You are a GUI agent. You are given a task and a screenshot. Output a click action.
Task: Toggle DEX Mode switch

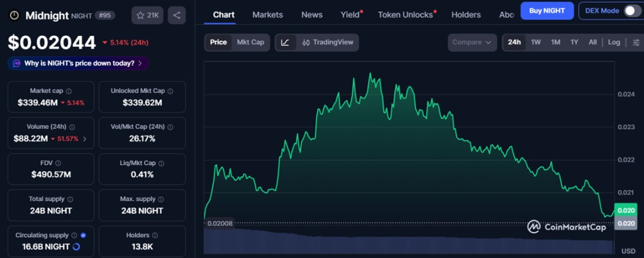pos(631,11)
